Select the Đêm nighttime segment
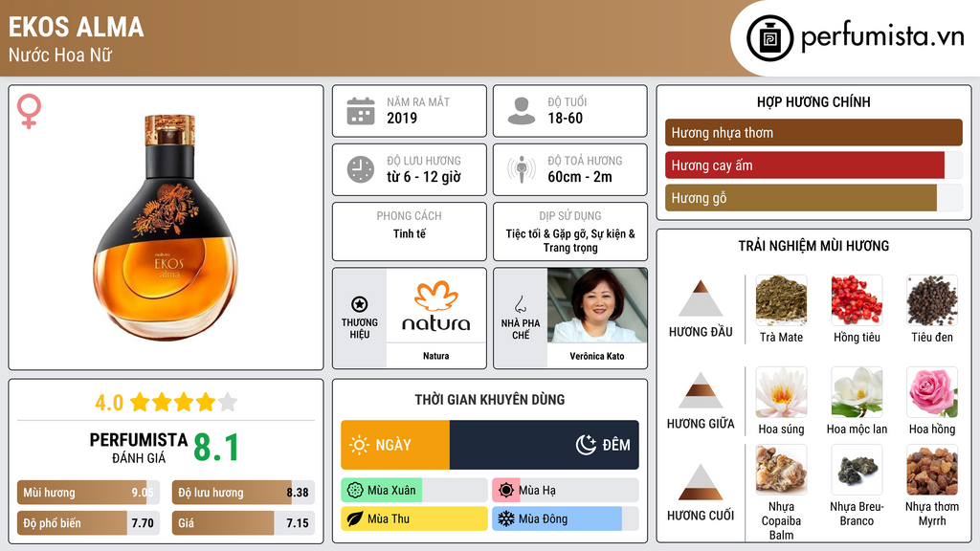 pos(545,445)
